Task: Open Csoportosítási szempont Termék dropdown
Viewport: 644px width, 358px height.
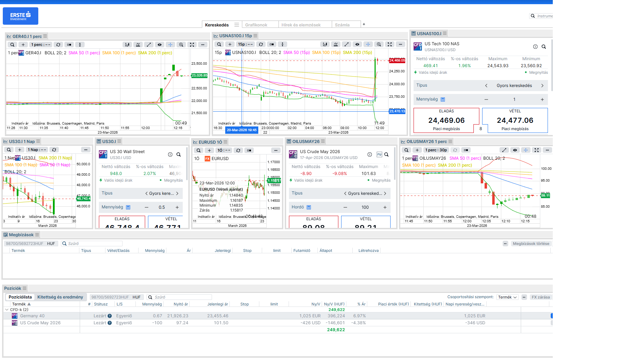Action: point(507,297)
